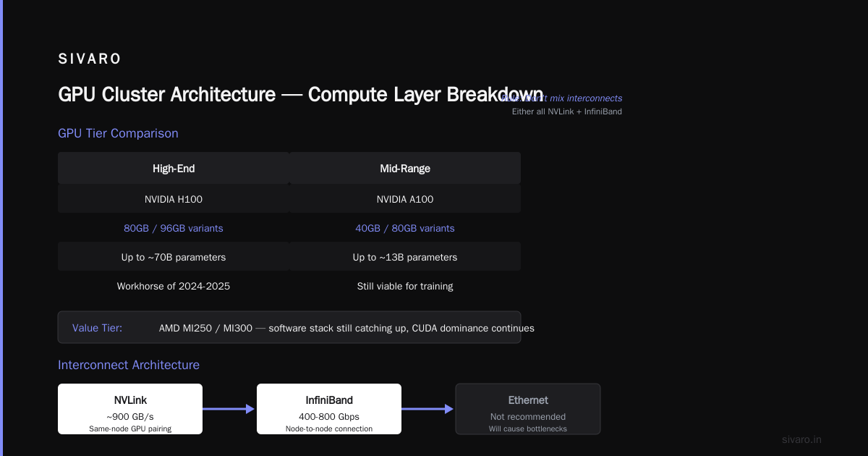
Task: Select the greyed-out Ethernet card
Action: [x=528, y=409]
